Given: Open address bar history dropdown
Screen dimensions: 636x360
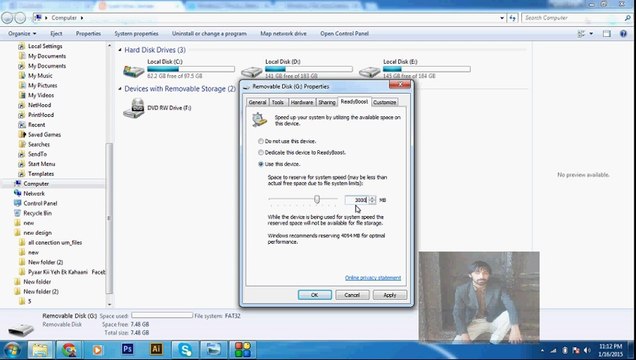Looking at the screenshot, I should 502,18.
